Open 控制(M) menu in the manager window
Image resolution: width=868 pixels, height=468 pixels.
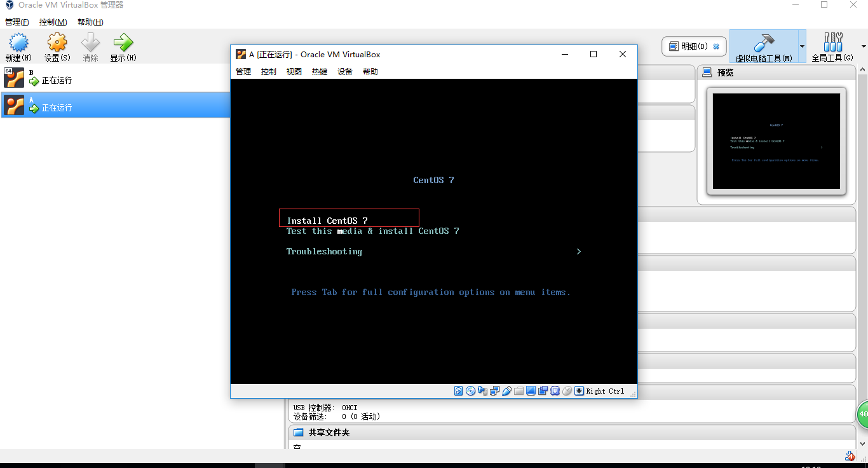(x=53, y=22)
